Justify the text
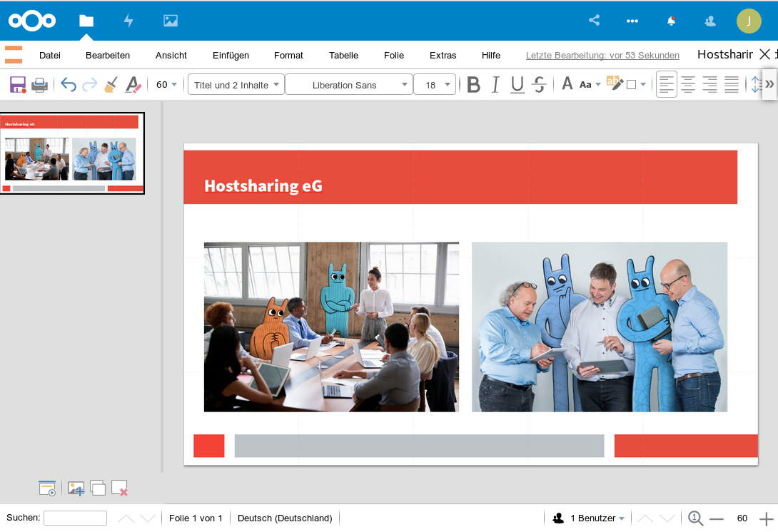778x532 pixels. (x=732, y=84)
